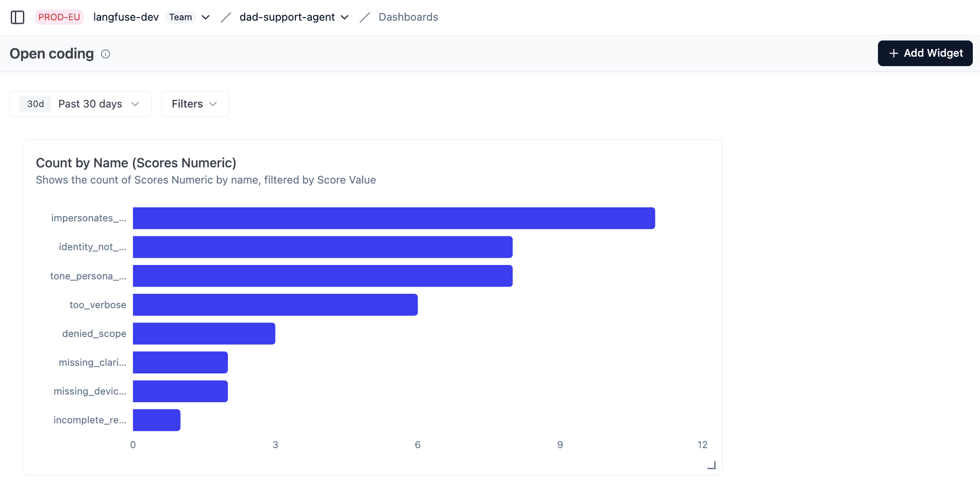
Task: Click the missing_devic... axis label
Action: tap(90, 391)
